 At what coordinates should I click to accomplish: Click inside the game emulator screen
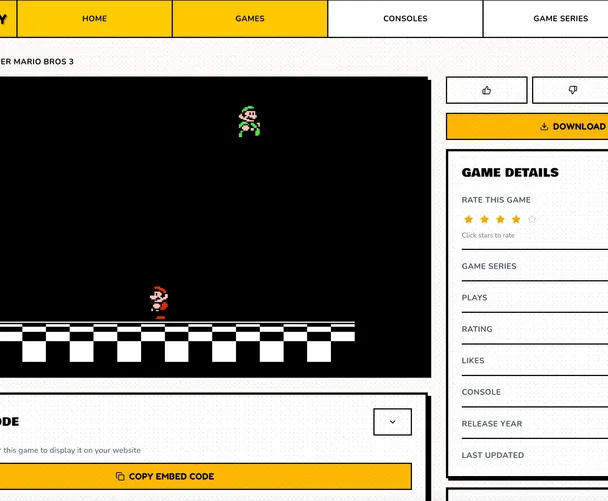pyautogui.click(x=214, y=227)
